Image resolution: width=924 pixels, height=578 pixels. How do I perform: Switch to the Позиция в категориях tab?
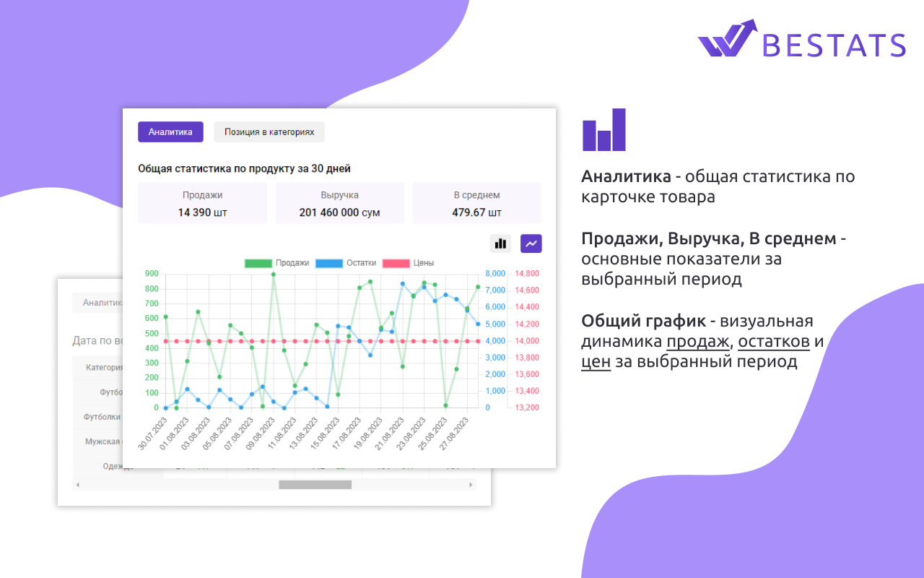pos(269,132)
